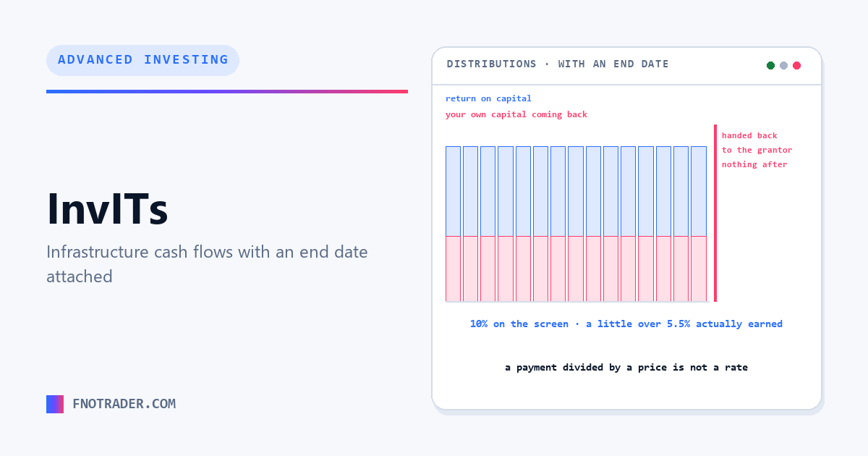Click the FNOTRADER.COM gradient square logo
The height and width of the screenshot is (456, 868).
coord(55,404)
